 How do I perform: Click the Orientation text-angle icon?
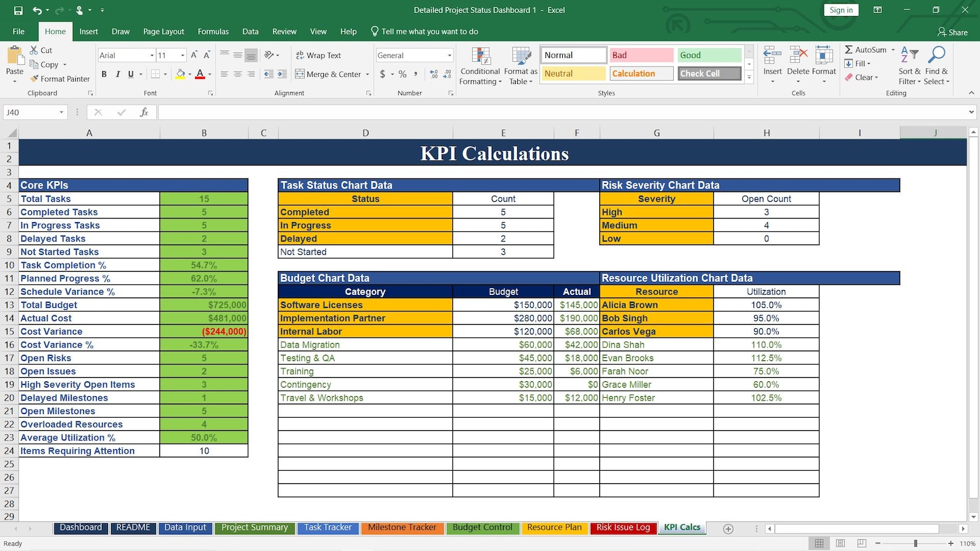(x=269, y=55)
